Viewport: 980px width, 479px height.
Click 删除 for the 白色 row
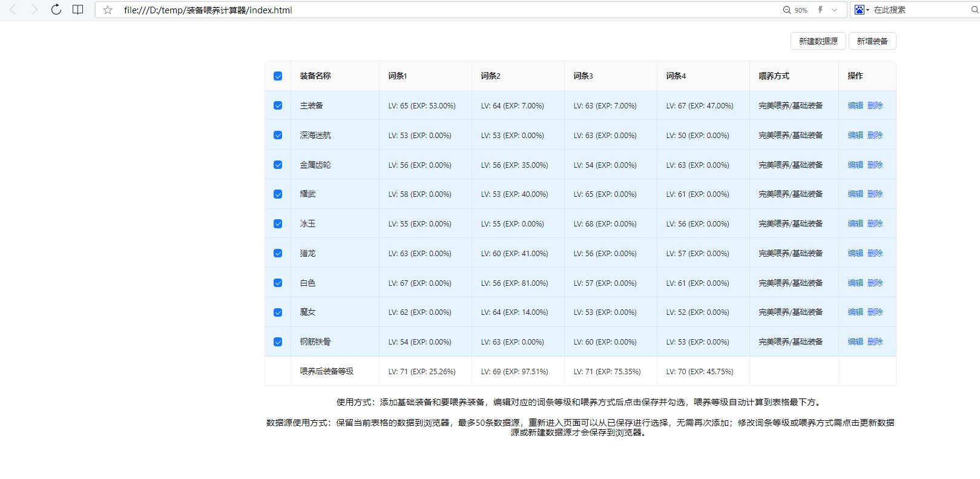tap(875, 283)
